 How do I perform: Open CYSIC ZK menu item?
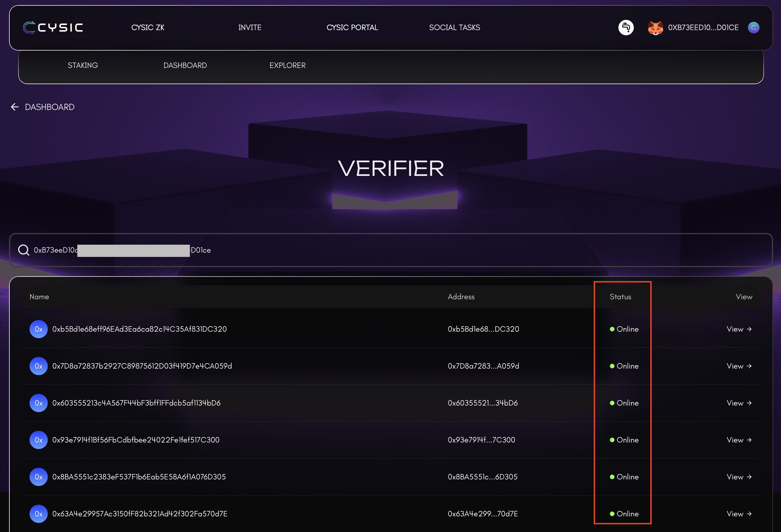click(x=148, y=28)
